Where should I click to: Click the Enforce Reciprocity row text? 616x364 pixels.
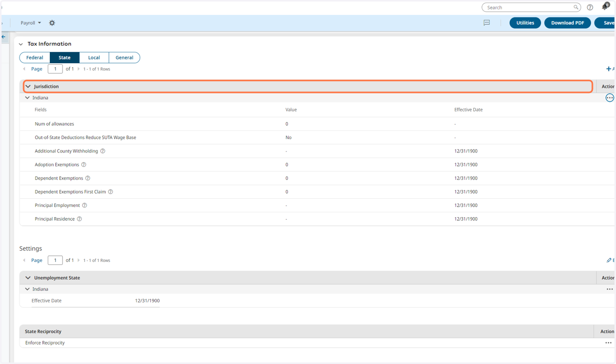coord(45,343)
